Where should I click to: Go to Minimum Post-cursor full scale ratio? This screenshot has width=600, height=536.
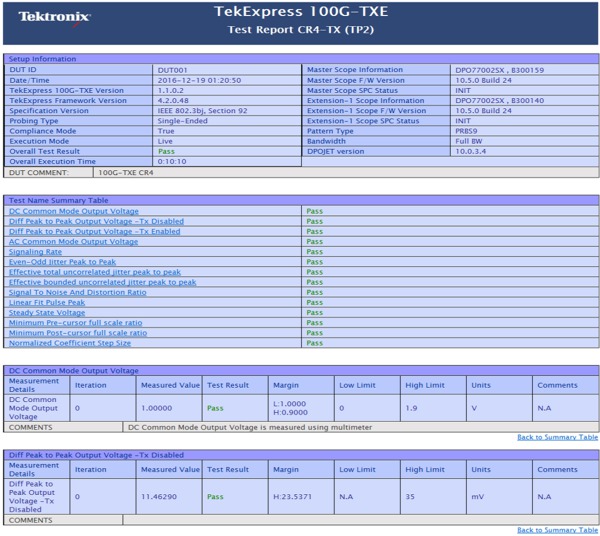[77, 333]
